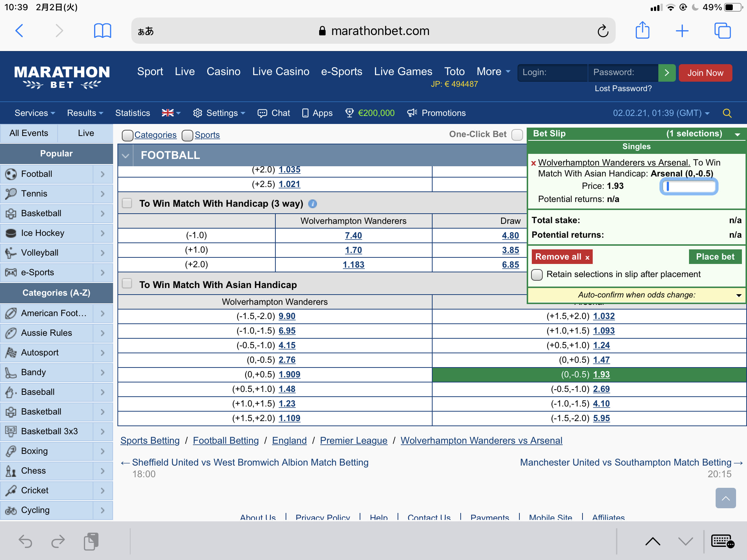Open a new Safari tab
747x560 pixels.
tap(682, 31)
